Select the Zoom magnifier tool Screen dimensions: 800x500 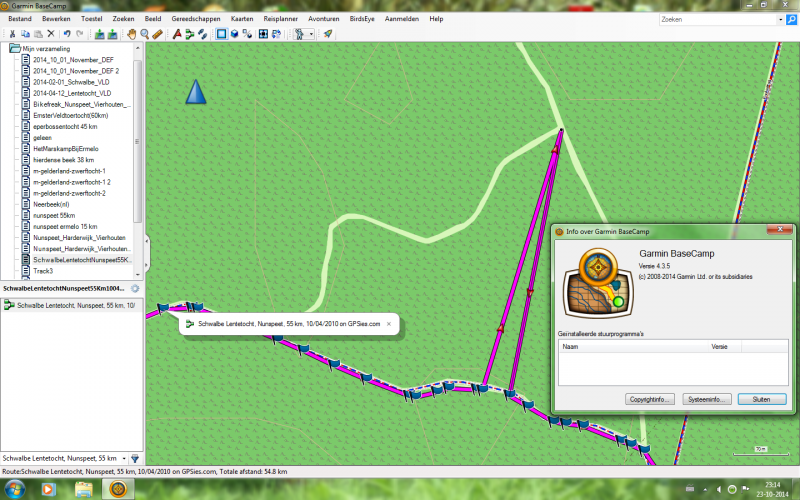(144, 34)
